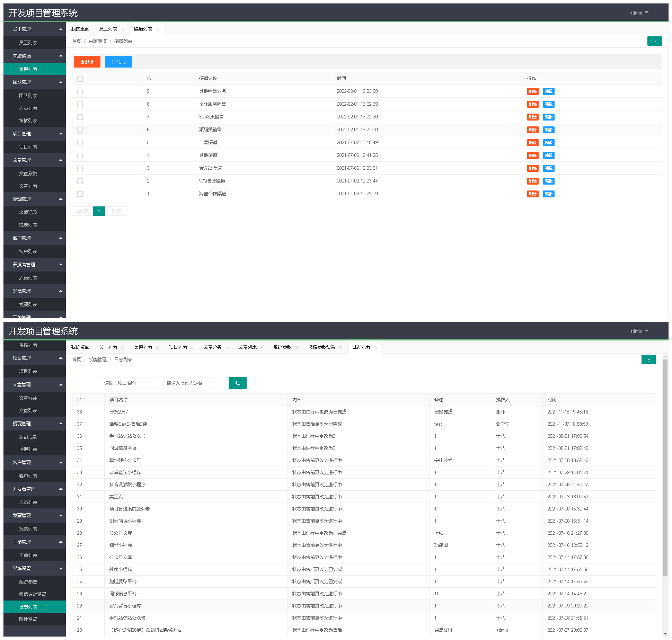Viewport: 672px width, 640px height.
Task: Delete the 淘宝合作渠道 channel row
Action: point(532,194)
